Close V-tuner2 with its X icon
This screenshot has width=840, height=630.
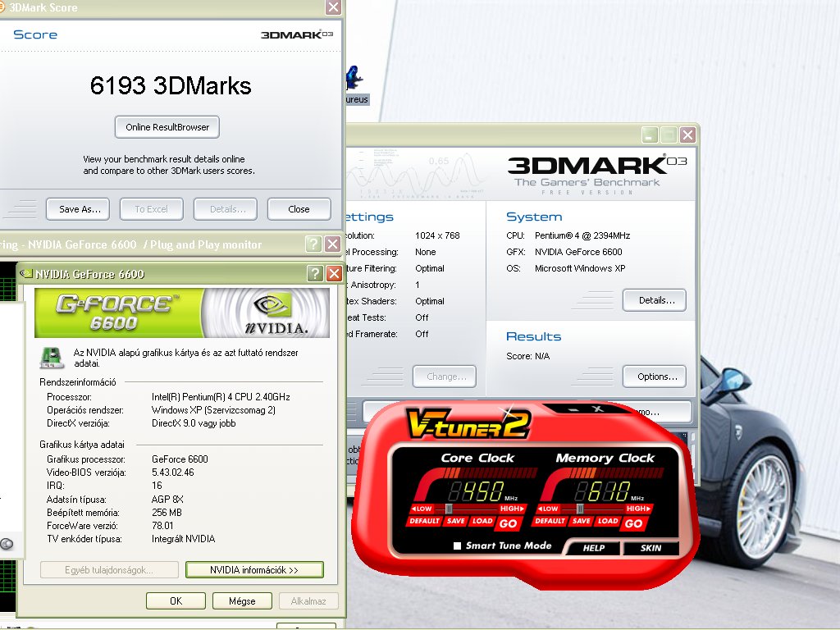[x=597, y=409]
